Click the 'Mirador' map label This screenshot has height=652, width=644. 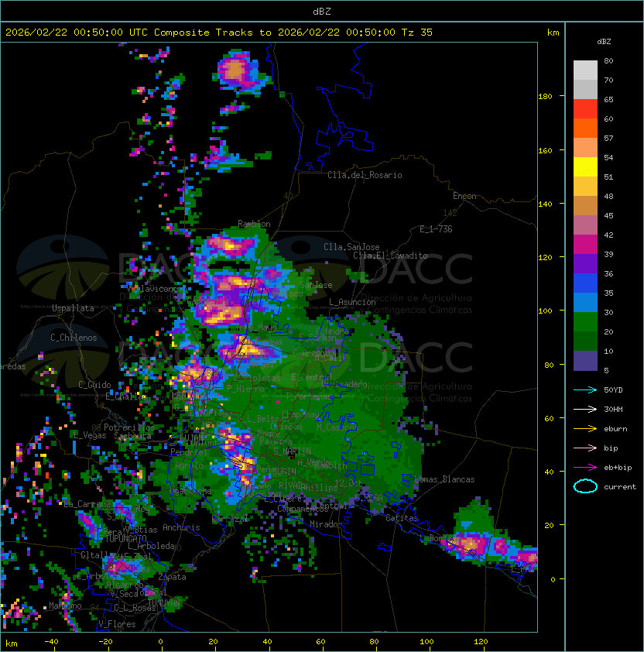(x=327, y=524)
